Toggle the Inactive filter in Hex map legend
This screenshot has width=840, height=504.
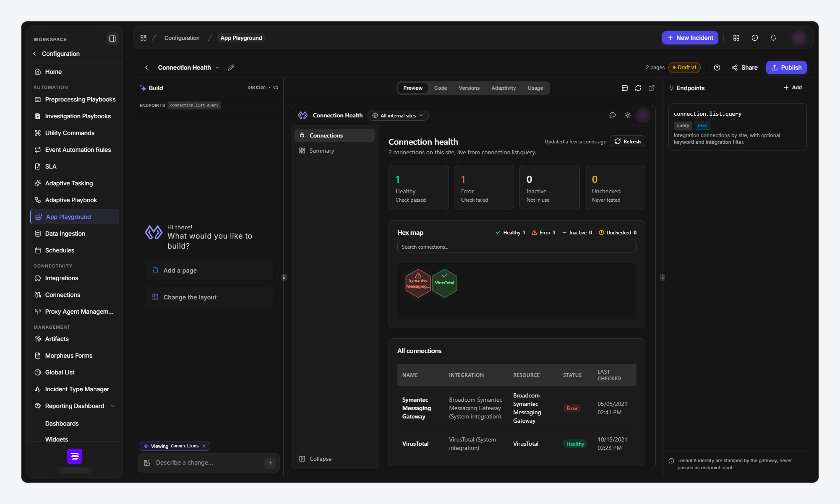(x=577, y=233)
